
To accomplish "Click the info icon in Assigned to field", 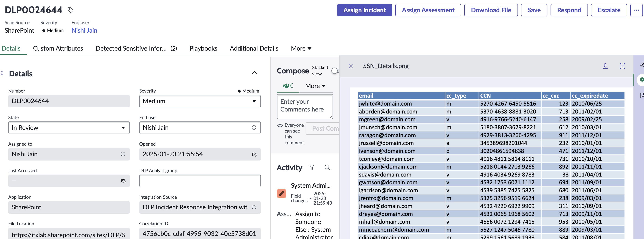I will tap(123, 154).
